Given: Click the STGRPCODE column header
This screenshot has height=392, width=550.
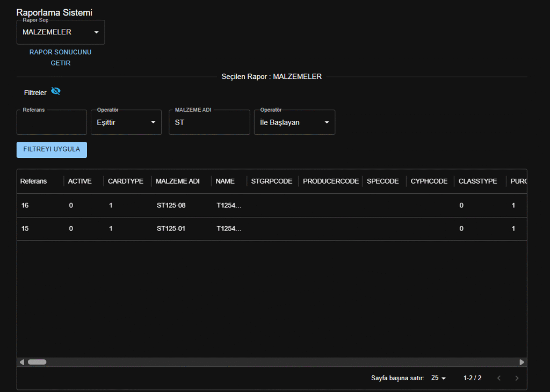Looking at the screenshot, I should (272, 182).
